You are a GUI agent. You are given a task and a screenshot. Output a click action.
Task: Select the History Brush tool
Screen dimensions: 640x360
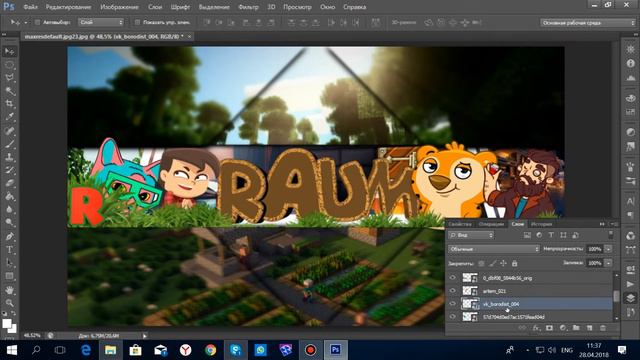9,170
